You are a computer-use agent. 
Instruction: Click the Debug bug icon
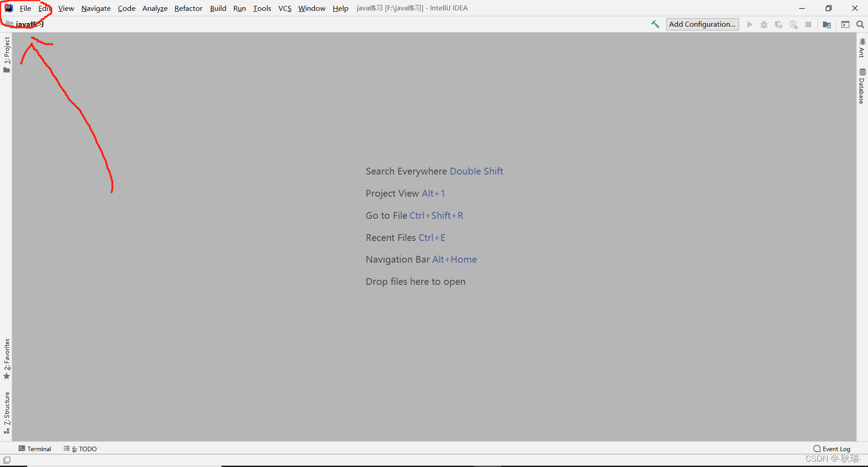[764, 24]
